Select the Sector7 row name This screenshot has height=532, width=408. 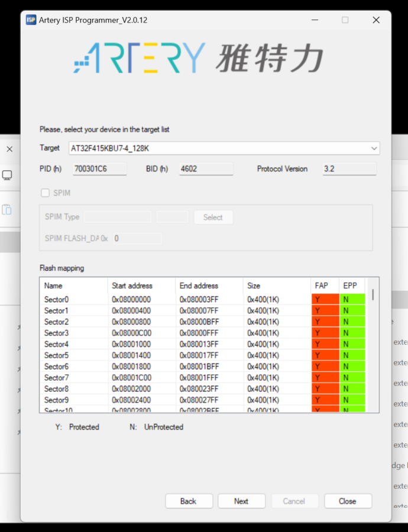pos(56,378)
